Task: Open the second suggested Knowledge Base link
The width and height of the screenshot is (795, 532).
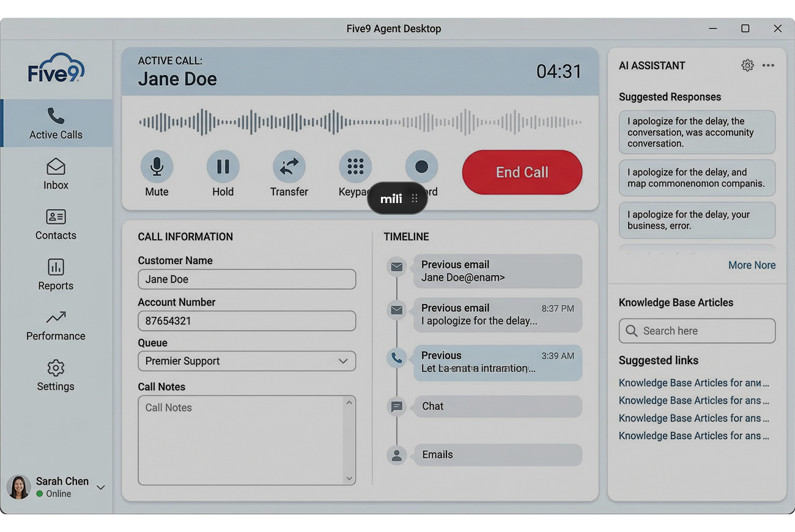Action: coord(694,401)
